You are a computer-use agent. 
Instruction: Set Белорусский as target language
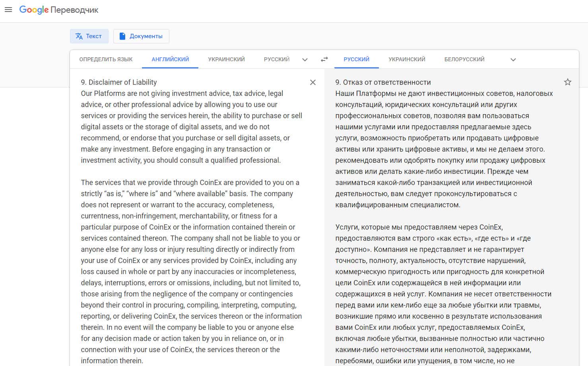tap(464, 59)
